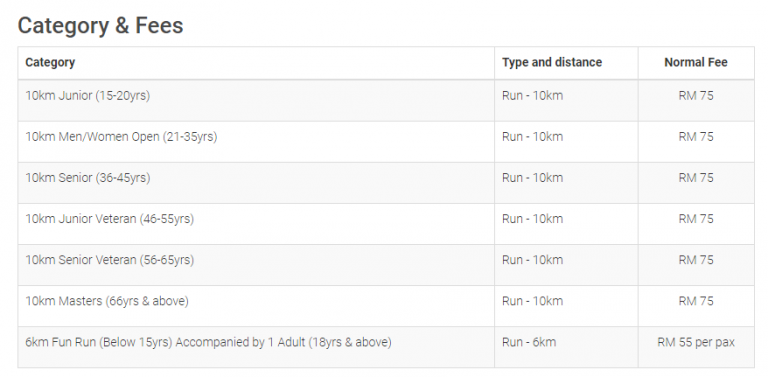Click 10km Men/Women Open (21-35yrs) category
Screen dimensions: 768x377
tap(121, 137)
